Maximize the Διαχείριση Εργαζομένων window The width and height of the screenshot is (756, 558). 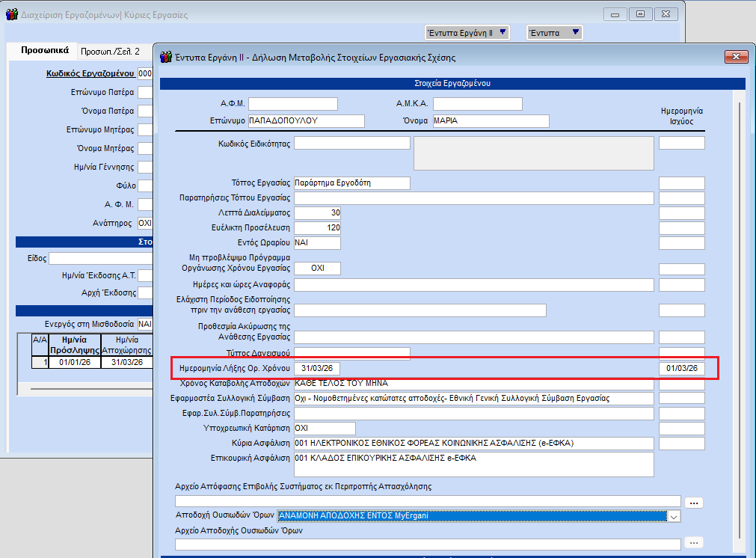click(x=640, y=14)
